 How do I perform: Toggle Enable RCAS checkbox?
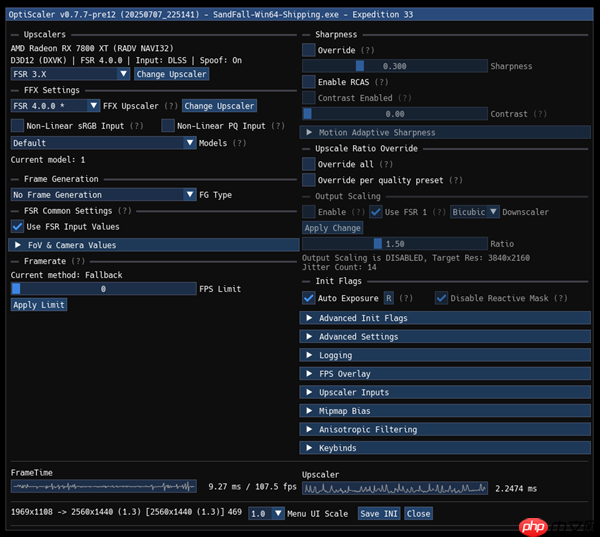309,82
